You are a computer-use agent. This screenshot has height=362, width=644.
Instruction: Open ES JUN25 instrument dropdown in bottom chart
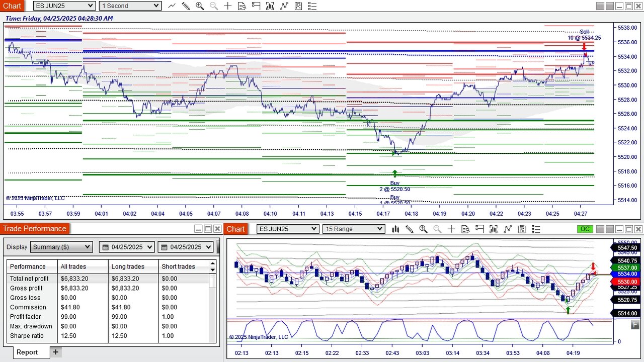[288, 229]
